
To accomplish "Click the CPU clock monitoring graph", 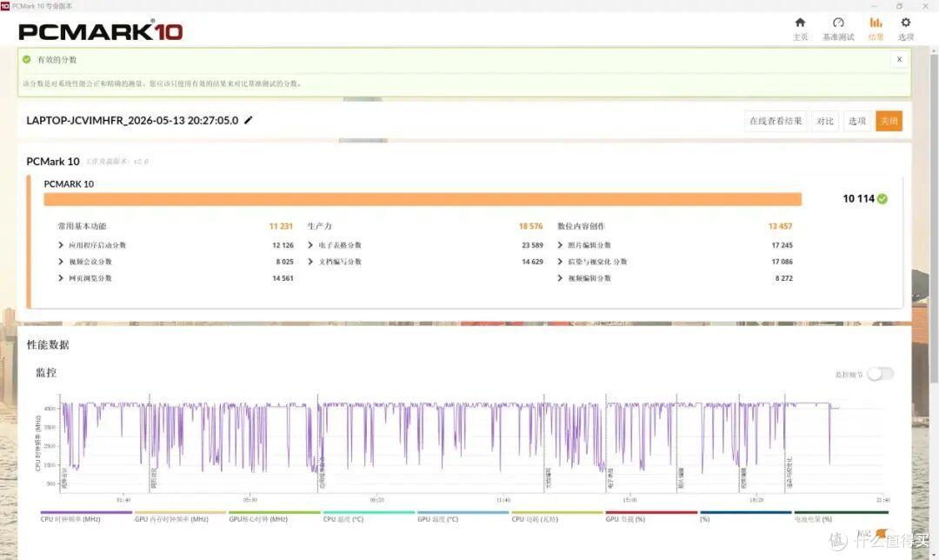I will pos(473,443).
